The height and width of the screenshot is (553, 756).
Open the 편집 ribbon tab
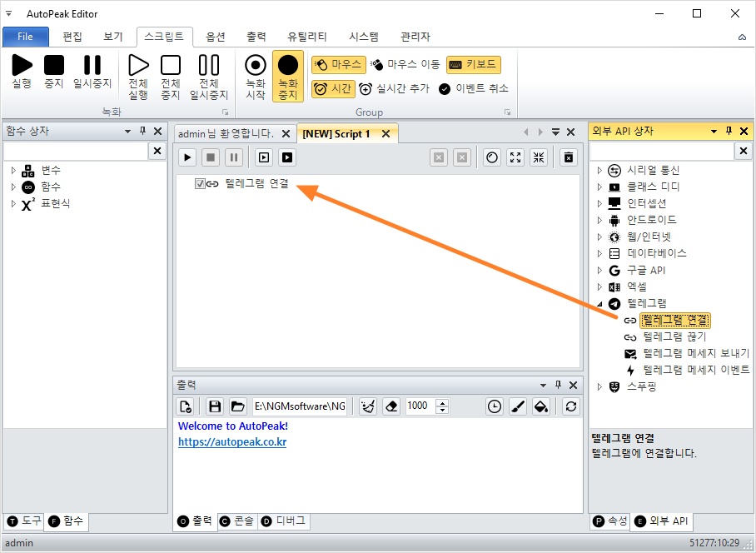72,37
